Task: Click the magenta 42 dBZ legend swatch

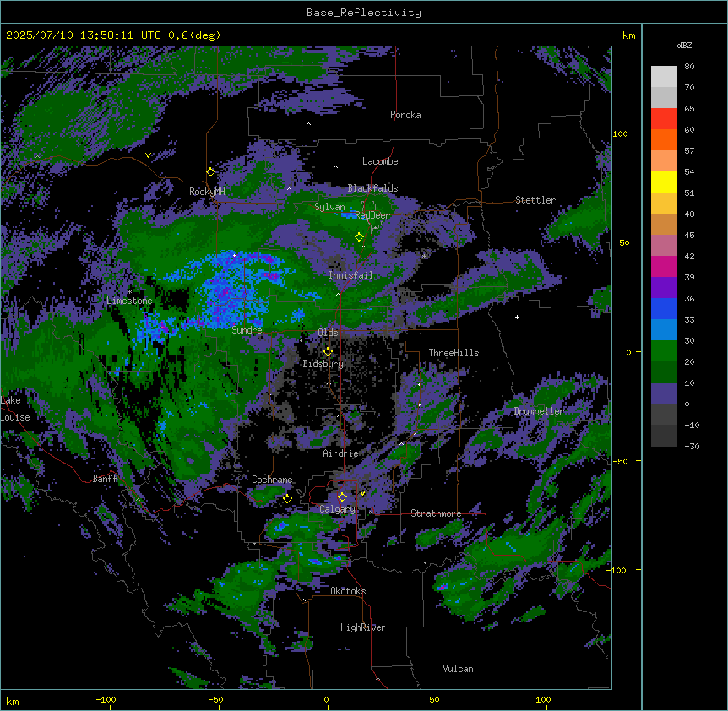Action: tap(664, 266)
